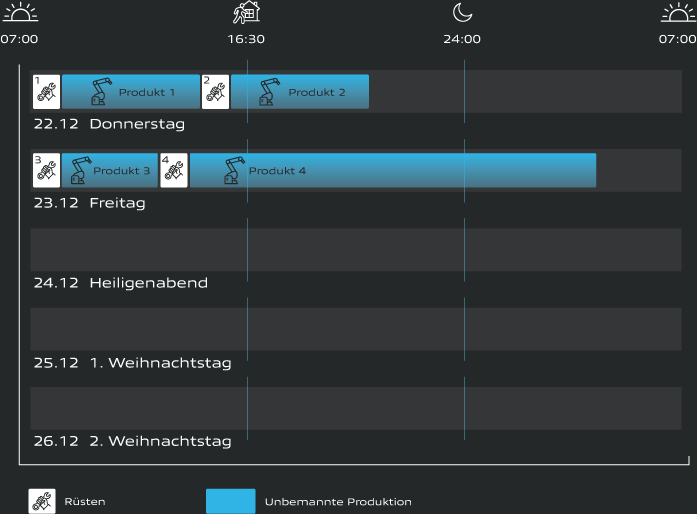
Task: Click setup icon number 2 on Donnerstag
Action: pos(215,91)
